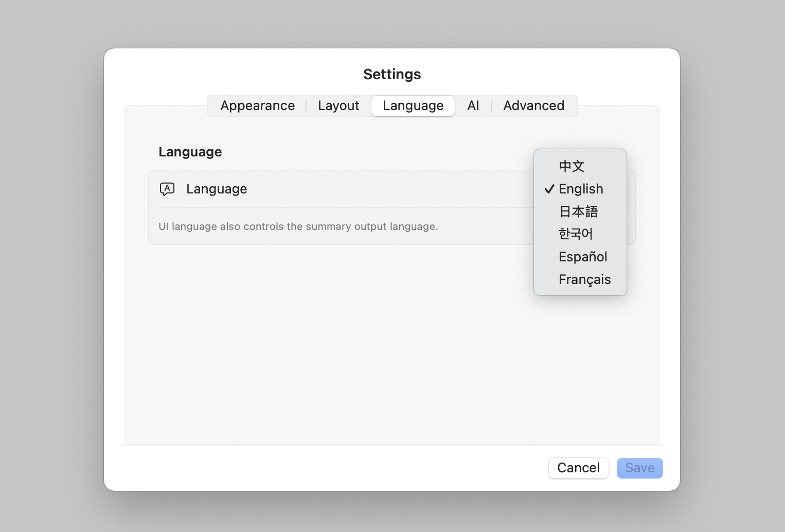Image resolution: width=785 pixels, height=532 pixels.
Task: Click the Language row label
Action: [217, 189]
